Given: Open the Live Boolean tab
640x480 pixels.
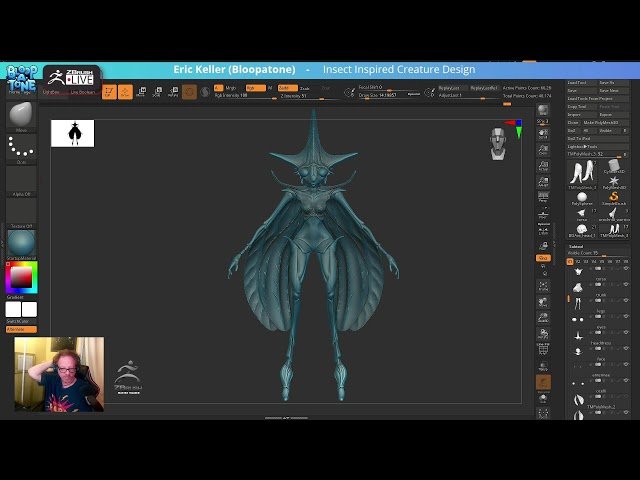Looking at the screenshot, I should 83,92.
